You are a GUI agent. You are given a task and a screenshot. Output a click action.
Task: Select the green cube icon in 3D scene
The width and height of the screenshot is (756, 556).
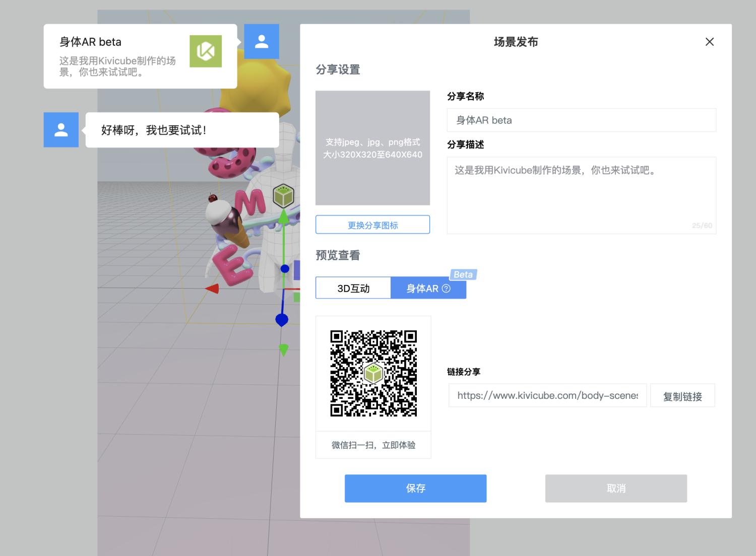[283, 196]
